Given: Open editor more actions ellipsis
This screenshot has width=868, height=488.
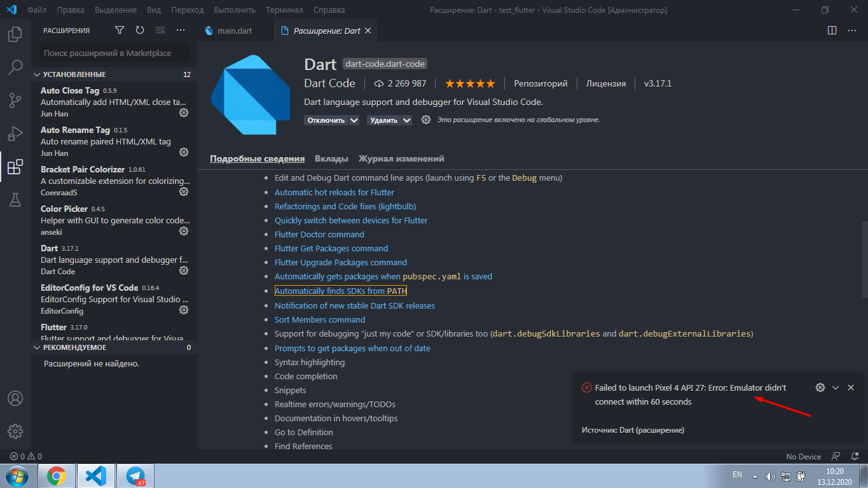Looking at the screenshot, I should click(x=852, y=30).
